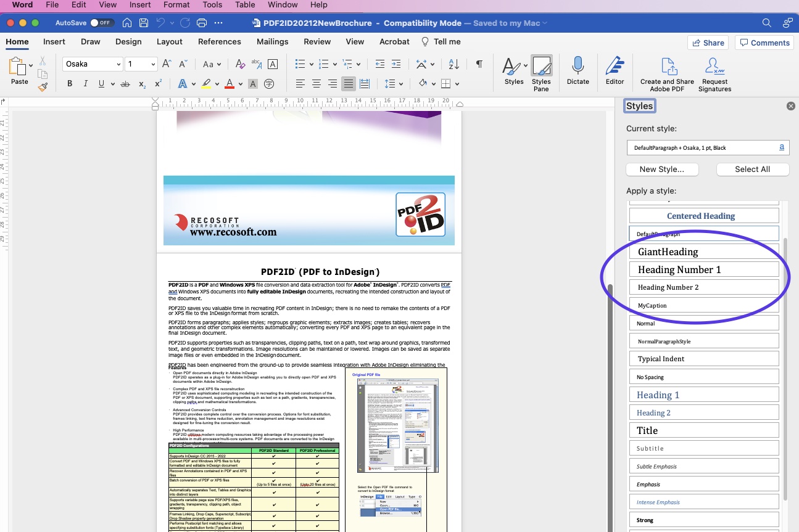Click New Style... button
Image resolution: width=799 pixels, height=532 pixels.
(662, 169)
